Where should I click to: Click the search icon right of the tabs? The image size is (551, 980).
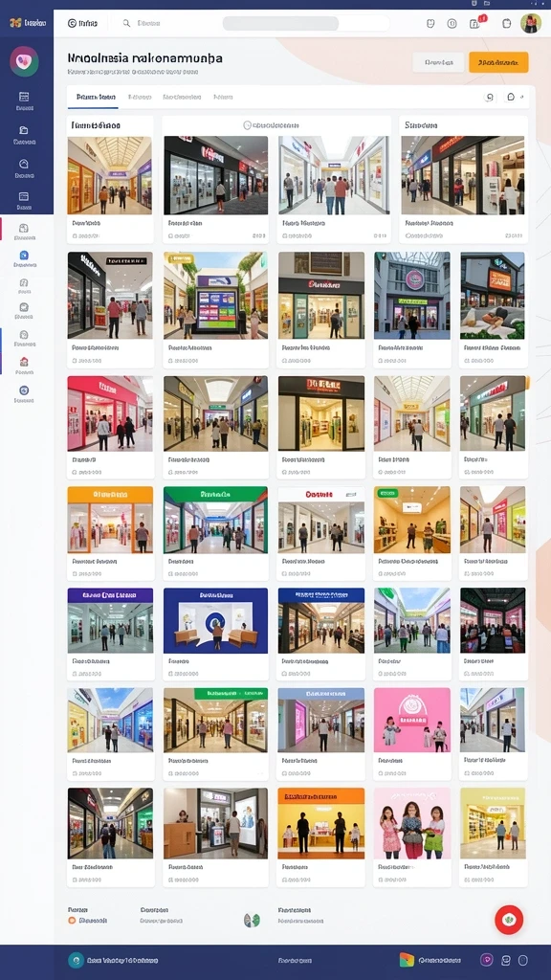point(490,97)
